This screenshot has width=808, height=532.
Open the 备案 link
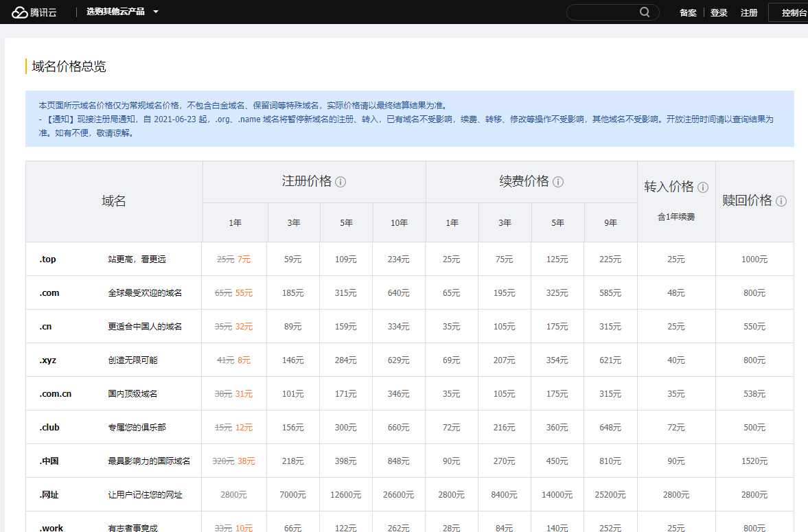pyautogui.click(x=688, y=12)
